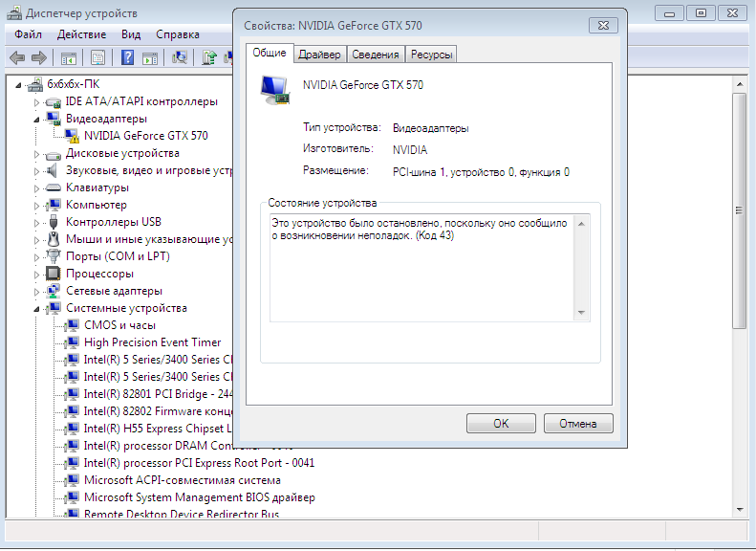The width and height of the screenshot is (756, 551).
Task: Click the PCI Express Root Port 0041 icon
Action: (x=73, y=463)
